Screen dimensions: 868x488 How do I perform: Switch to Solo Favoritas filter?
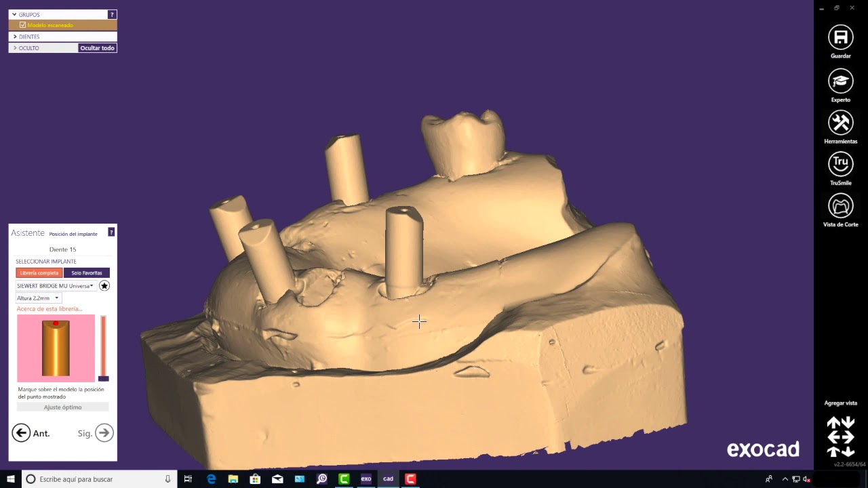click(x=87, y=272)
